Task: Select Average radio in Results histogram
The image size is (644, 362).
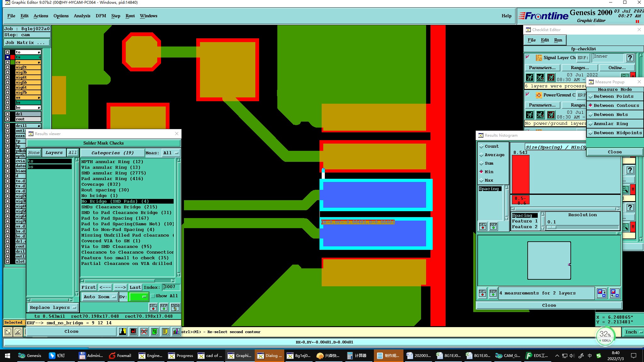Action: (x=481, y=155)
